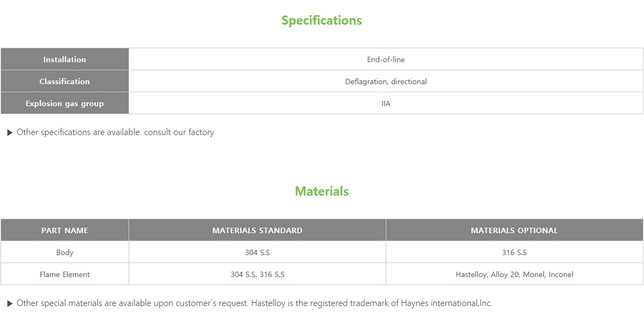Click the Body optional material '316 S.S'
Viewport: 644px width, 321px height.
[514, 252]
